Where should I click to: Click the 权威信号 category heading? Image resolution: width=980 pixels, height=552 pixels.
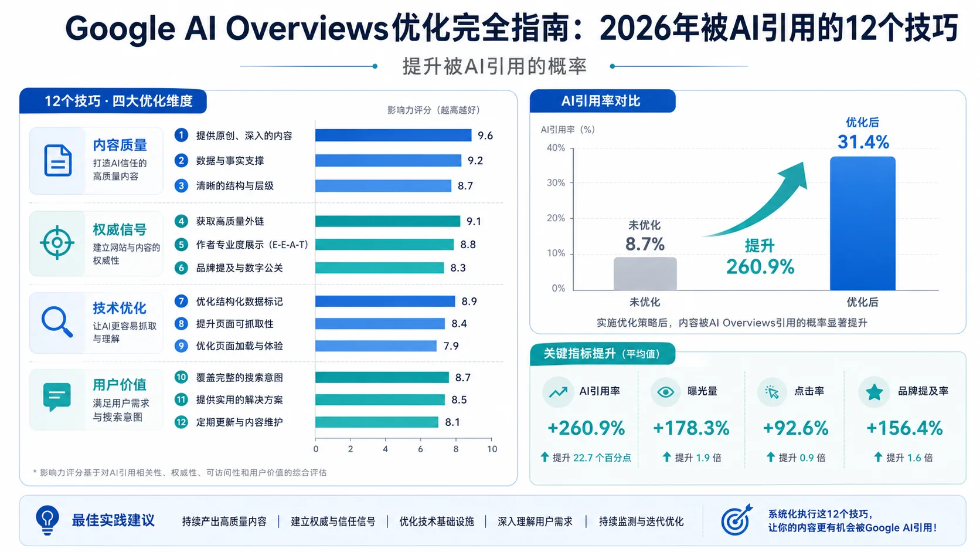pos(120,229)
